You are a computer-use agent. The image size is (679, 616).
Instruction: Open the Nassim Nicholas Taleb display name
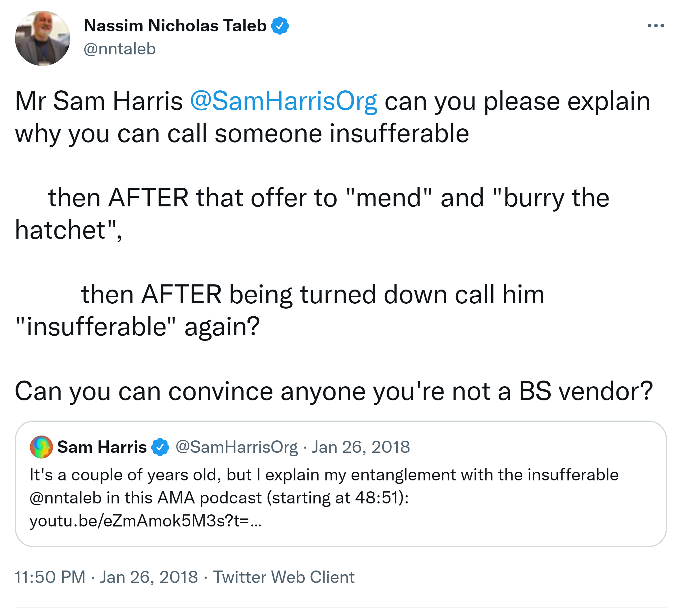pyautogui.click(x=175, y=26)
